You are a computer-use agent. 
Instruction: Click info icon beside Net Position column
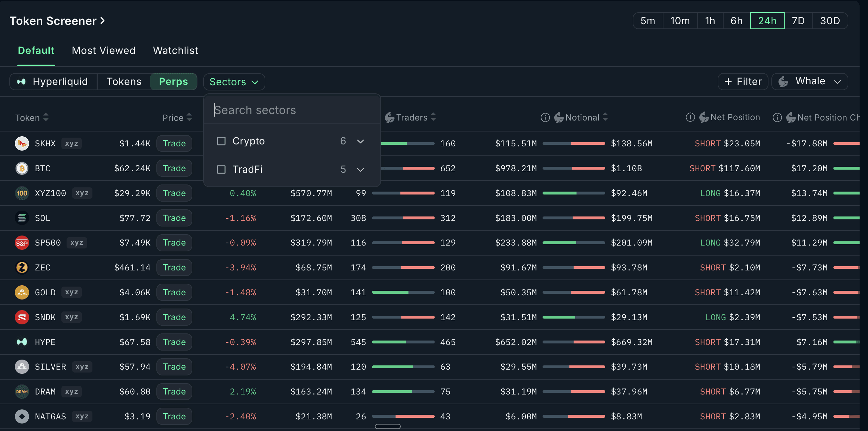coord(690,117)
